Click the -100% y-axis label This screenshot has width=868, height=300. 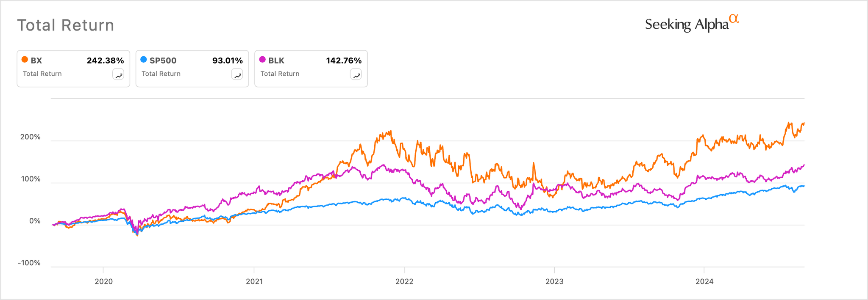29,263
